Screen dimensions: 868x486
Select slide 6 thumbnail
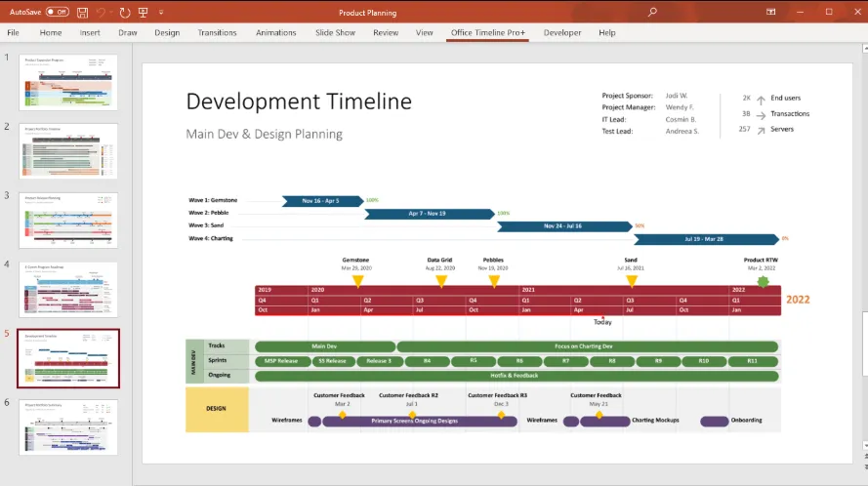click(x=68, y=427)
